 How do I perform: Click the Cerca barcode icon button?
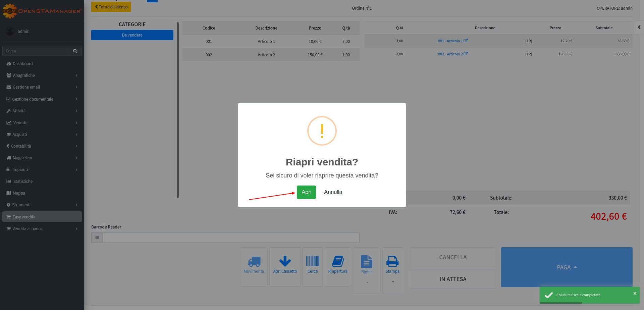click(x=313, y=262)
